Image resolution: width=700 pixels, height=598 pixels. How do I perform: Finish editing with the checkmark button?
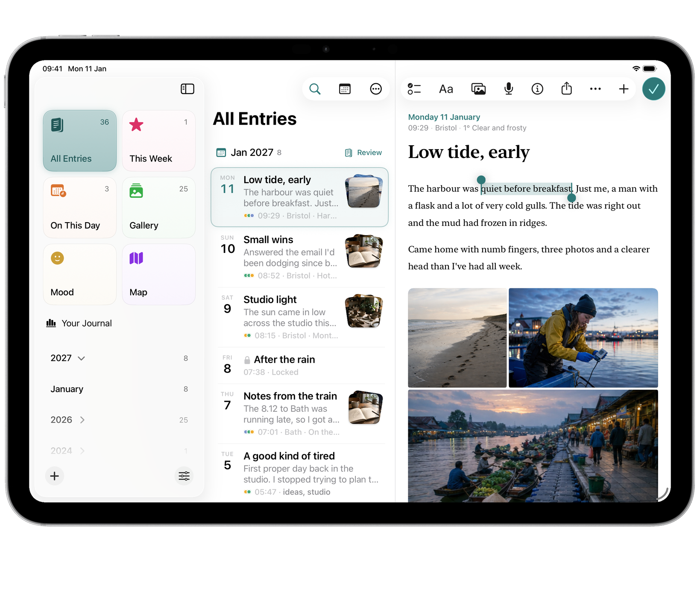tap(653, 89)
